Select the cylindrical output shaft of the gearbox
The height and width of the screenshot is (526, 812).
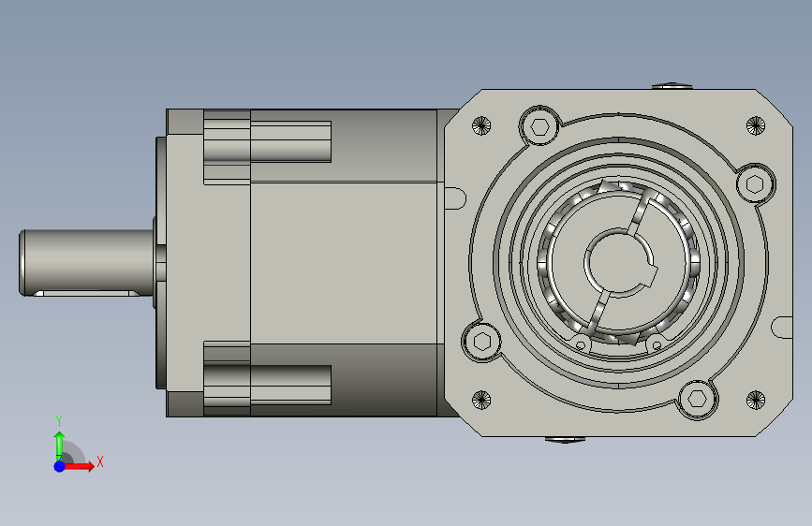(87, 263)
